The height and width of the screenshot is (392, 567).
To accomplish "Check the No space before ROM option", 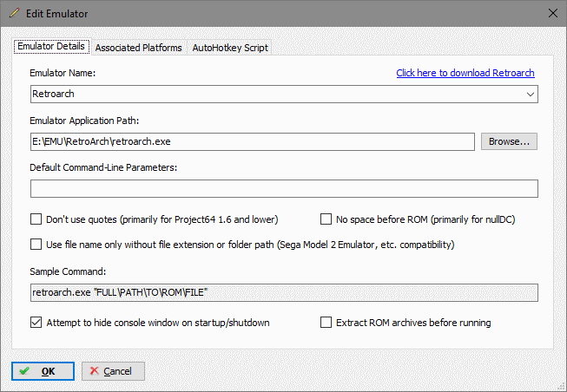I will pos(327,219).
